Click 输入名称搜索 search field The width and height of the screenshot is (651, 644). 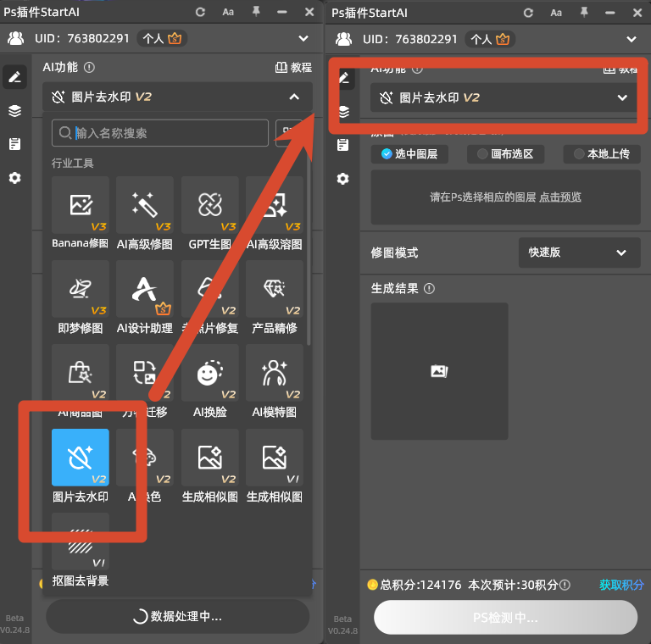tap(160, 133)
